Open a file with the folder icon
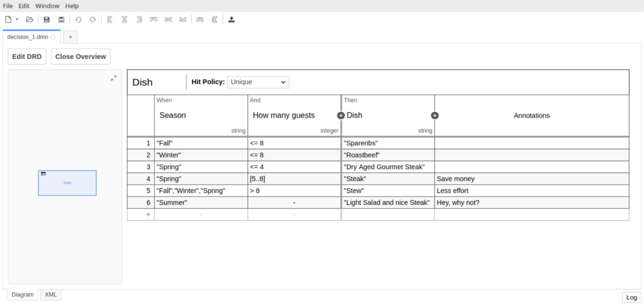This screenshot has height=306, width=644. click(x=30, y=19)
